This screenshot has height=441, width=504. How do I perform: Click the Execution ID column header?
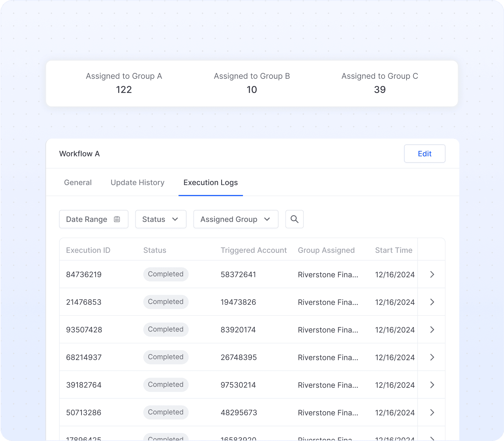click(x=88, y=250)
